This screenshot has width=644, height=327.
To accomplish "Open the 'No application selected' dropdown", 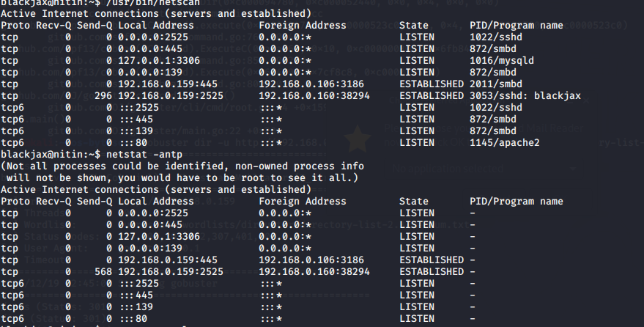I will [x=484, y=169].
